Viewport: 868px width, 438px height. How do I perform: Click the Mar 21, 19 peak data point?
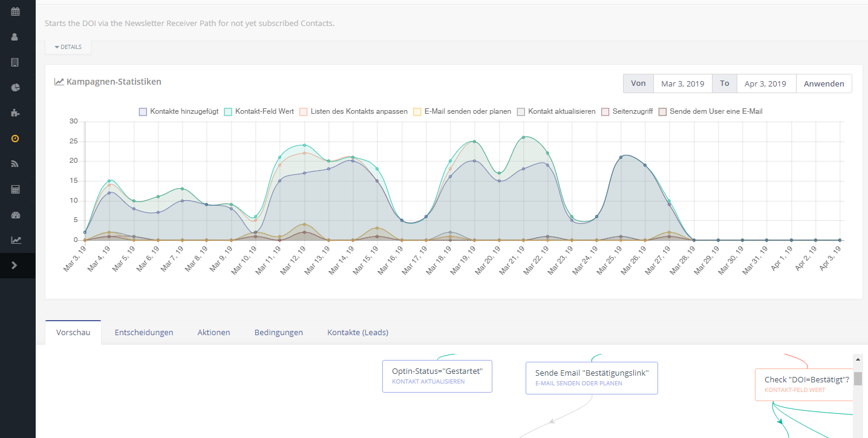pos(523,137)
